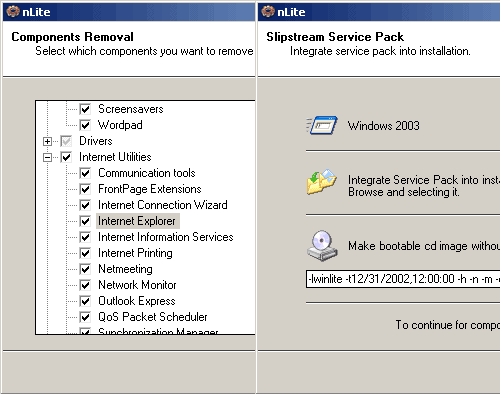Click the Make bootable cd image label
The width and height of the screenshot is (500, 394).
tap(424, 246)
